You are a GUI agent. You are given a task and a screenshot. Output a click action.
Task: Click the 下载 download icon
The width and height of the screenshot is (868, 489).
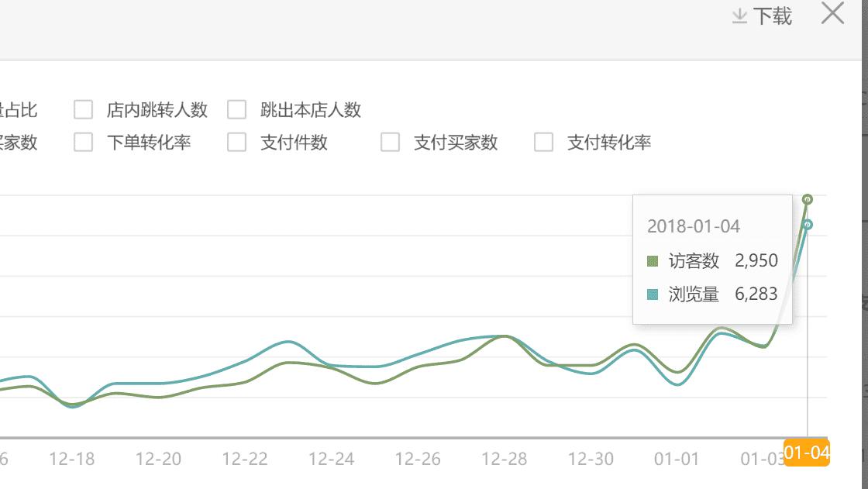(x=739, y=15)
